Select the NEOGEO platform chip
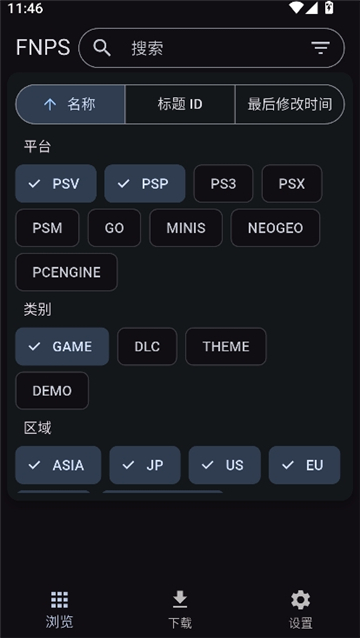The image size is (360, 638). (x=275, y=228)
